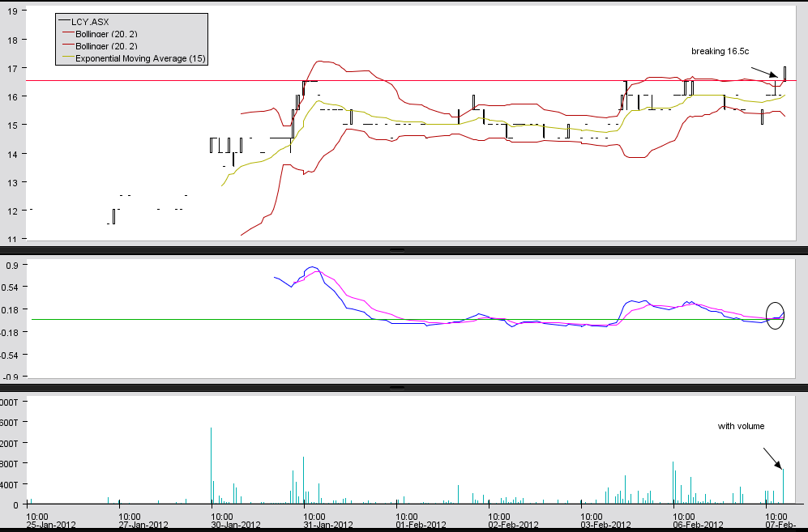Click the tallest volume bar on 30-Jan-2012

212,466
